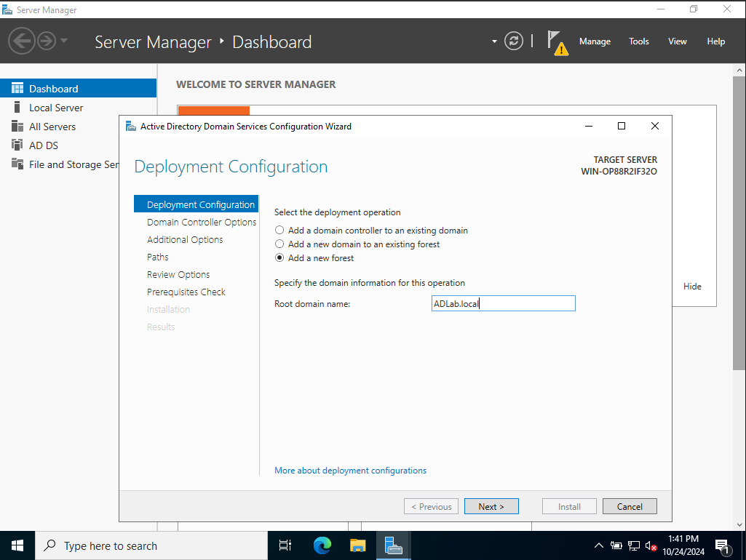Screen dimensions: 746x560
Task: Click the Next button in wizard
Action: (491, 506)
